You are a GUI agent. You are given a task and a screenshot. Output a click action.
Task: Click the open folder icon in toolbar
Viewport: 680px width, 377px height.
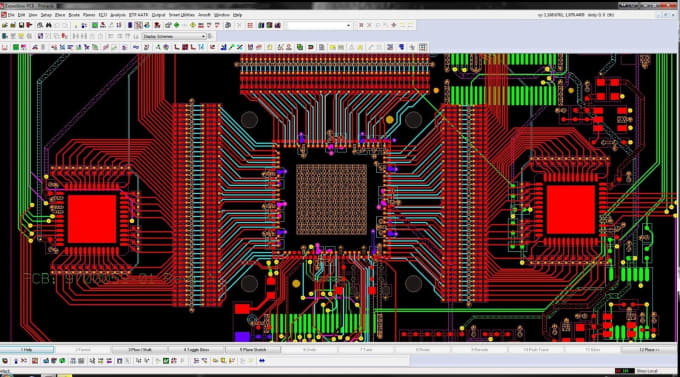click(x=5, y=25)
